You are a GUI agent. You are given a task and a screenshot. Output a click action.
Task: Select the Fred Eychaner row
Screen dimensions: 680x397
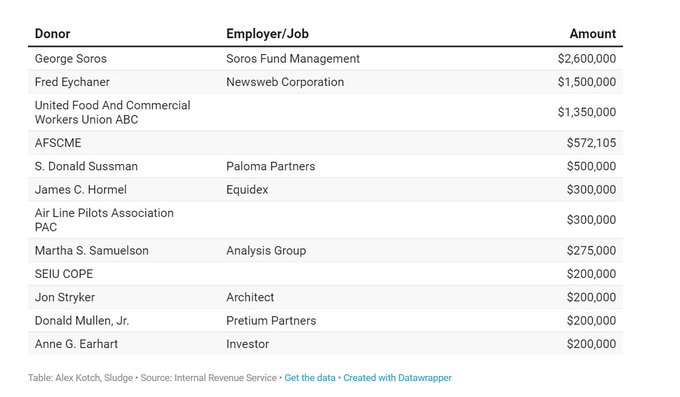[x=325, y=82]
